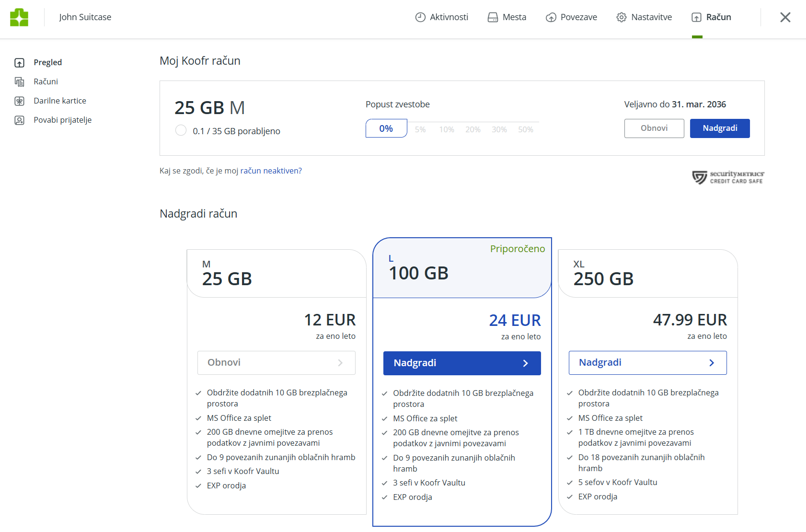Click '3 sefi v Koofr Vaultu' in M plan
Viewport: 806px width, 532px height.
click(243, 471)
